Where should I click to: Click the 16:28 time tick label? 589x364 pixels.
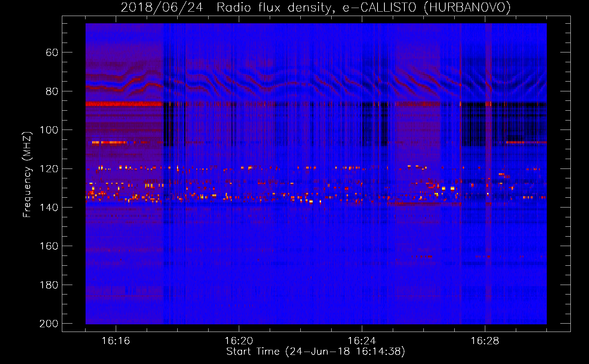(x=485, y=341)
